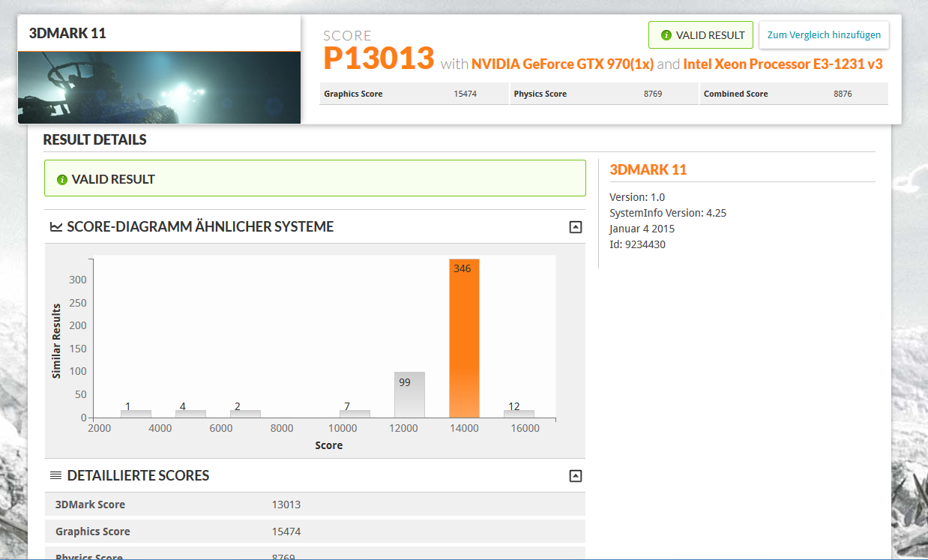Screen dimensions: 928x560
Task: Click the Januar 4 2015 date
Action: point(644,229)
